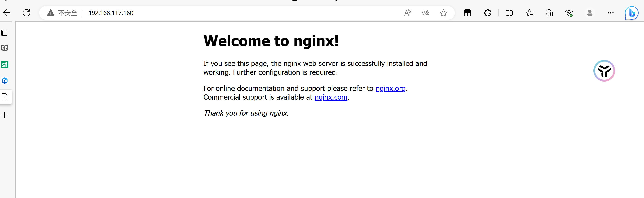644x198 pixels.
Task: Open the user profile menu
Action: (x=590, y=13)
